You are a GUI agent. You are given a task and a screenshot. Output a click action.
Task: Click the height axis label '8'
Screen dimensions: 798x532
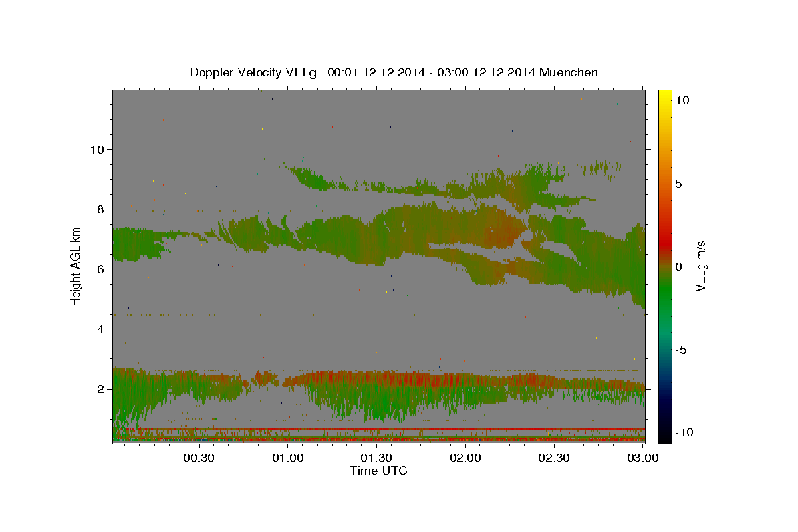tap(101, 209)
